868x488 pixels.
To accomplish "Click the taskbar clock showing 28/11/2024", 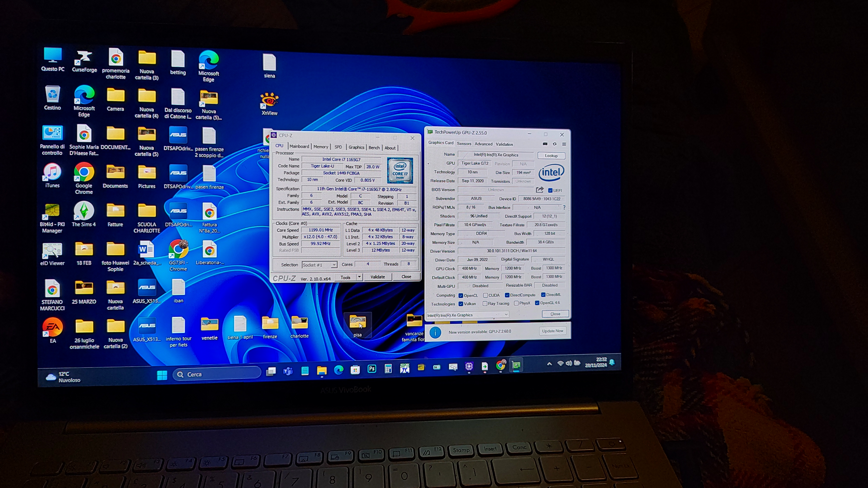I will [x=596, y=362].
